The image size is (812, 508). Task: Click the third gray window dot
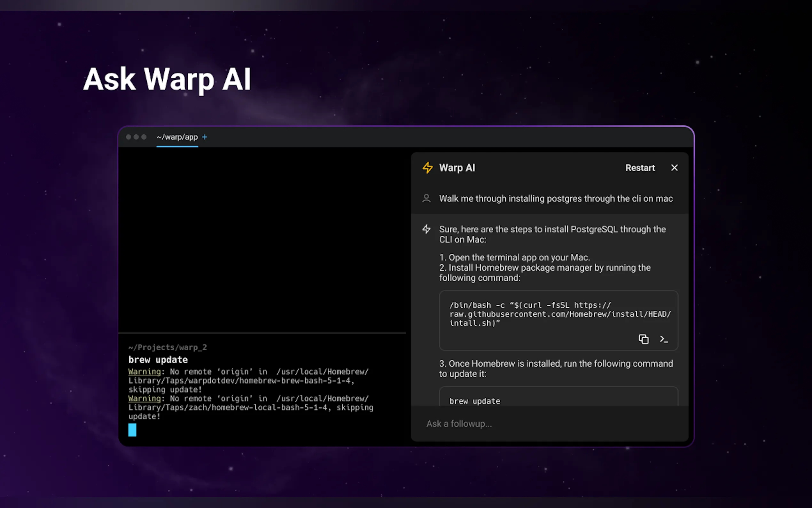[x=144, y=137]
